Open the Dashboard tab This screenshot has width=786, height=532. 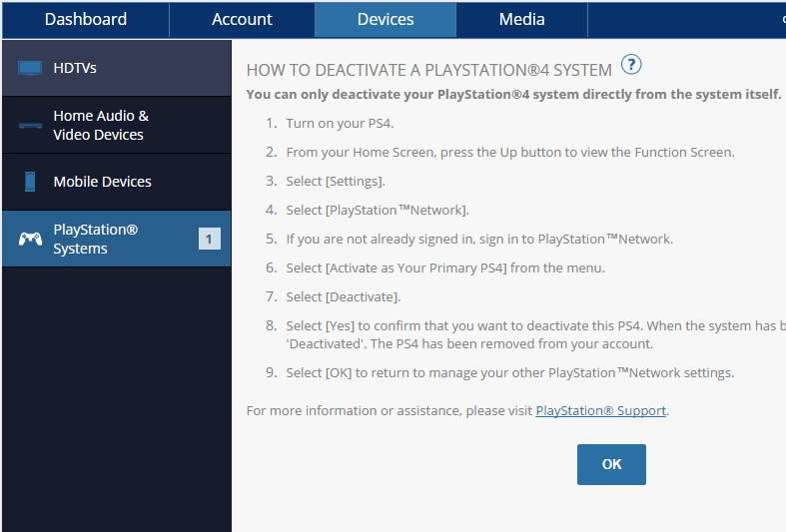(x=86, y=20)
